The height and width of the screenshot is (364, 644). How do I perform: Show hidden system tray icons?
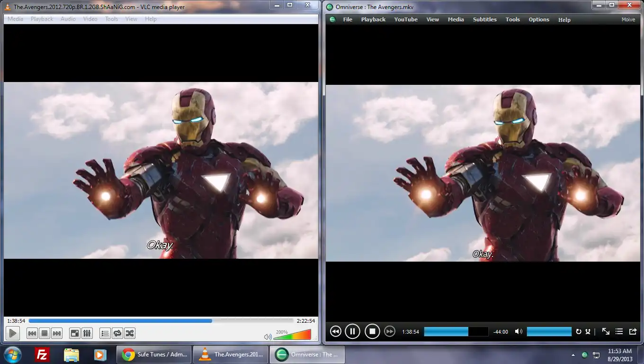click(x=573, y=355)
